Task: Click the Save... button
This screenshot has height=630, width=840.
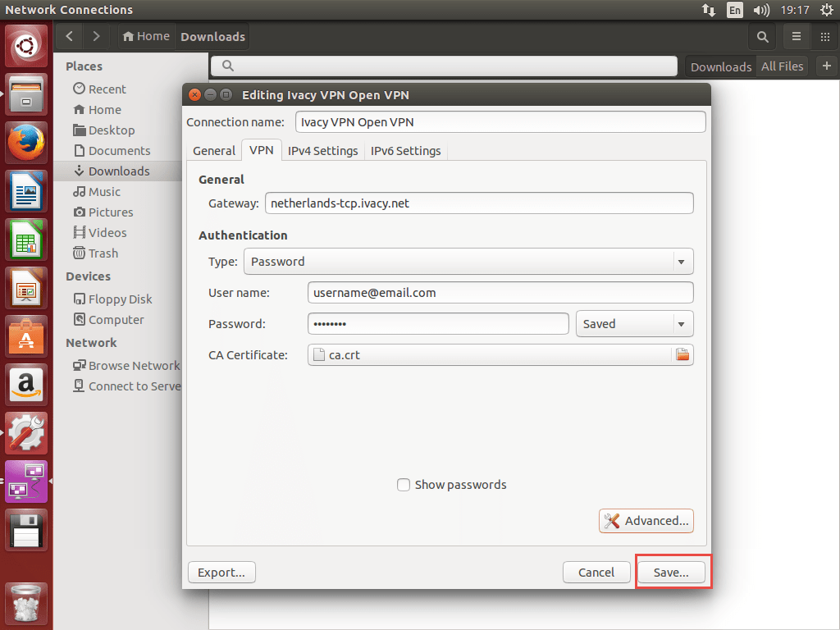Action: (x=671, y=572)
